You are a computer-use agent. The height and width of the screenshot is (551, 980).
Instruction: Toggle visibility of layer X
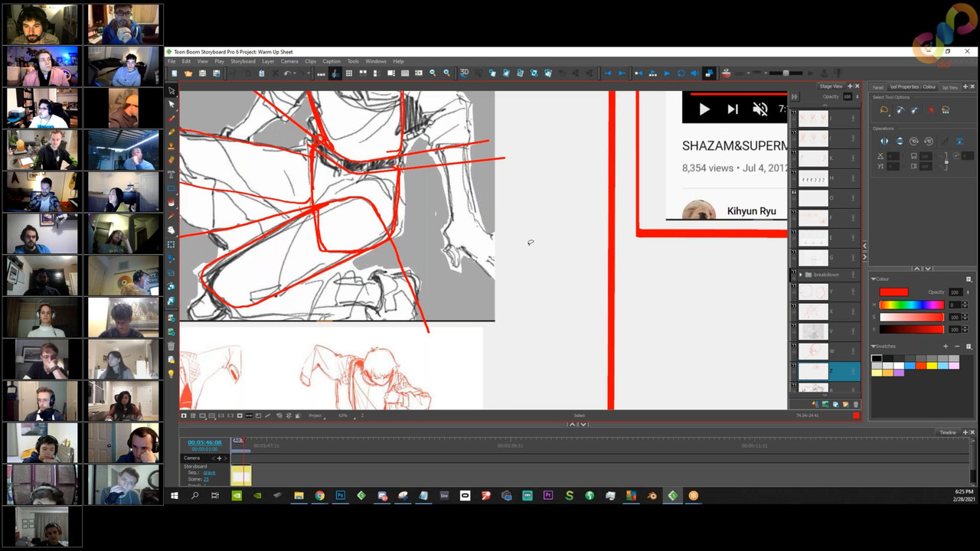794,307
